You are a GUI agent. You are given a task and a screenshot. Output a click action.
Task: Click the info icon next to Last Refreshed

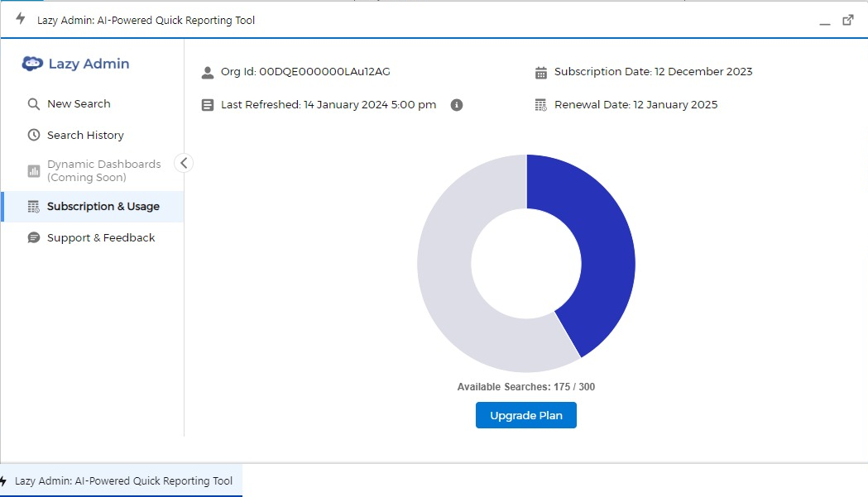click(457, 104)
